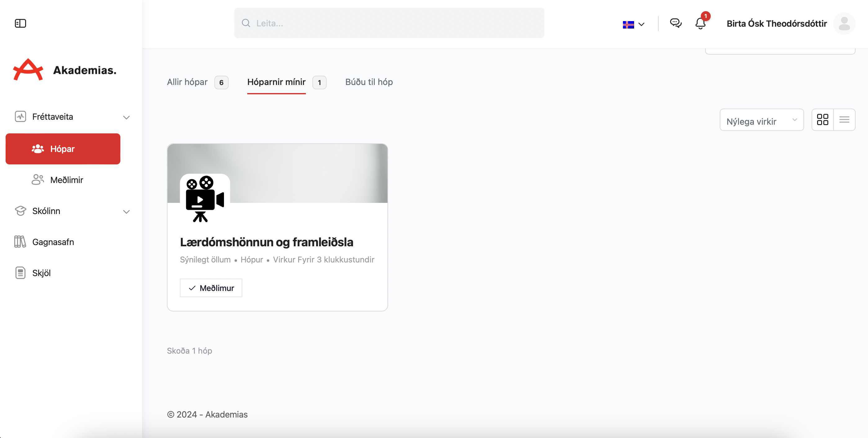Expand the Skólinn menu chevron

point(126,212)
